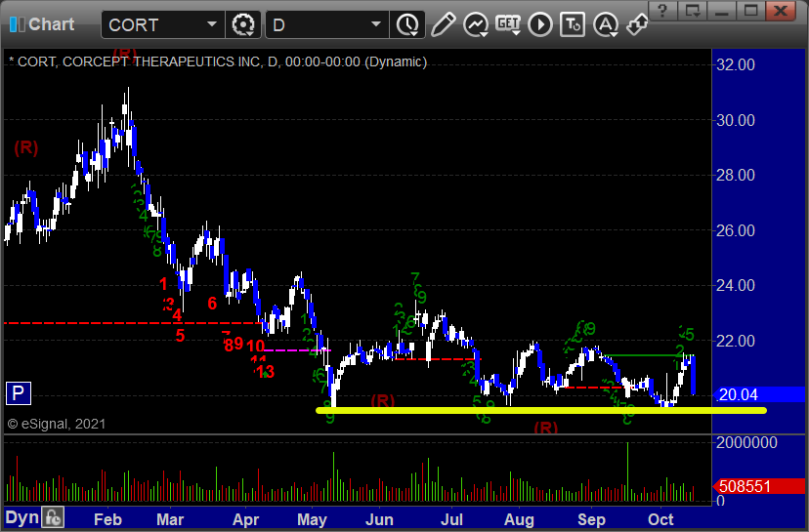The height and width of the screenshot is (532, 809).
Task: Expand the CORT symbol dropdown
Action: coord(212,24)
